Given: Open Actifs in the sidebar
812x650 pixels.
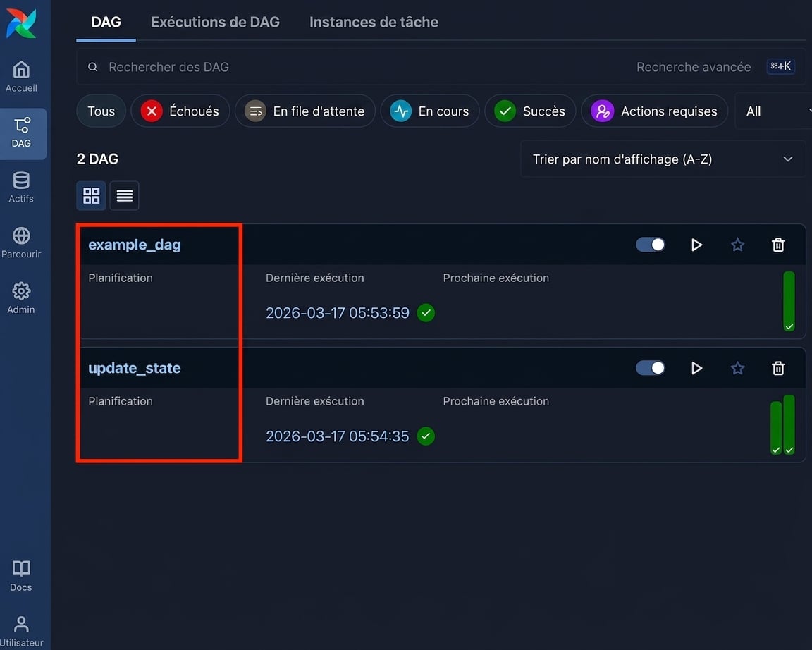Looking at the screenshot, I should pyautogui.click(x=21, y=187).
